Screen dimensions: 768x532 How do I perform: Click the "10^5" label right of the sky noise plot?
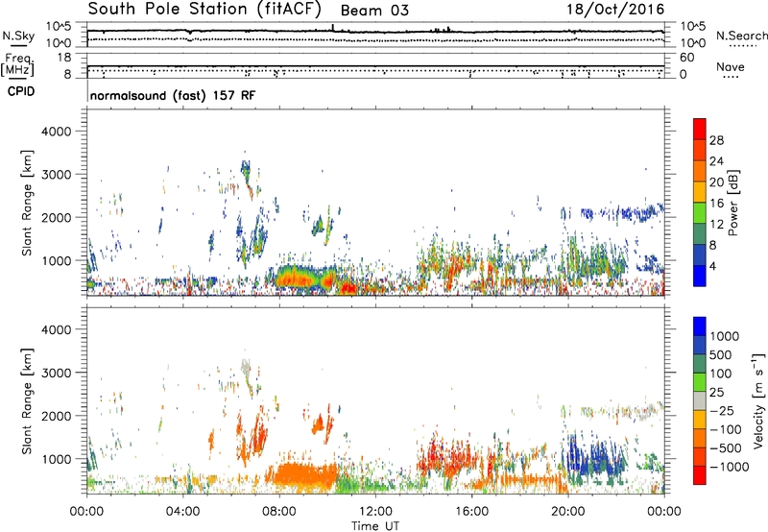point(692,27)
